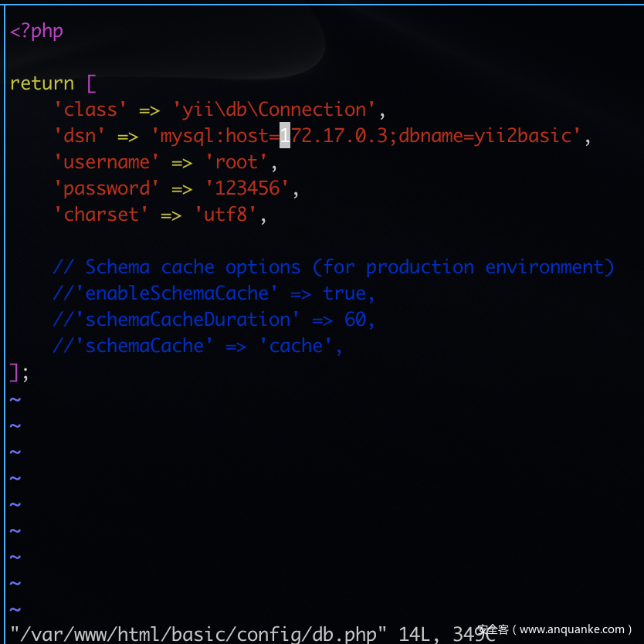This screenshot has width=644, height=644.
Task: Click the 'utf8' charset value
Action: 225,215
